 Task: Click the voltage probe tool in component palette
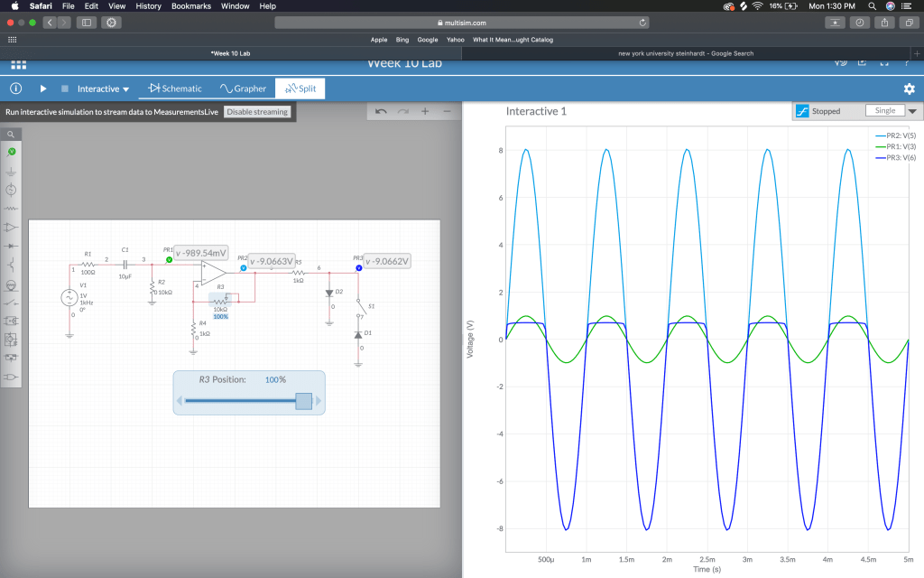tap(12, 152)
